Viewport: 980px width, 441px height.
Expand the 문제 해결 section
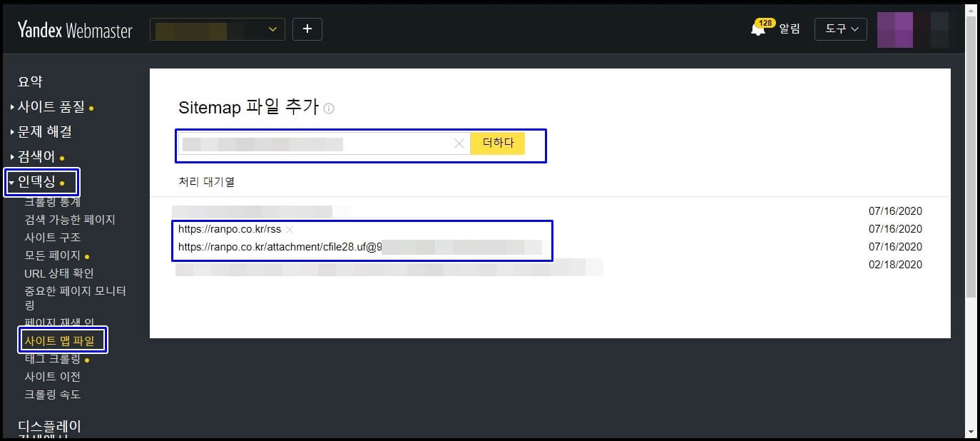(x=41, y=131)
